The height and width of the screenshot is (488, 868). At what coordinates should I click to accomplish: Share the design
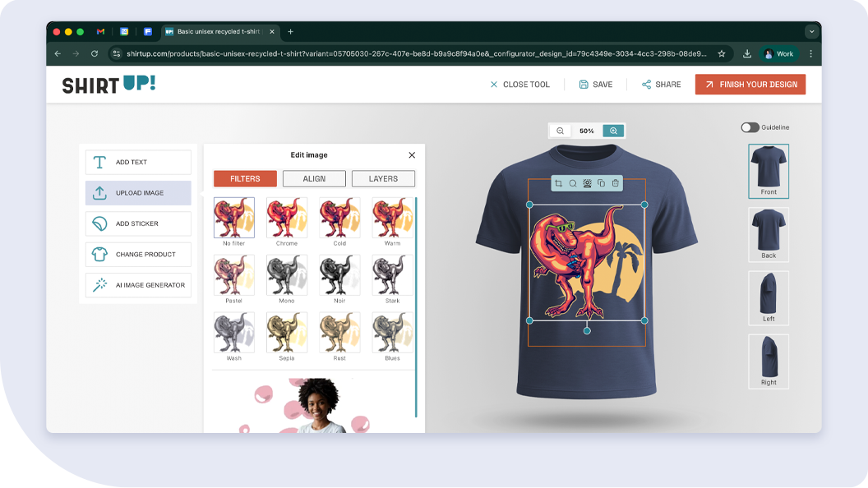coord(661,85)
